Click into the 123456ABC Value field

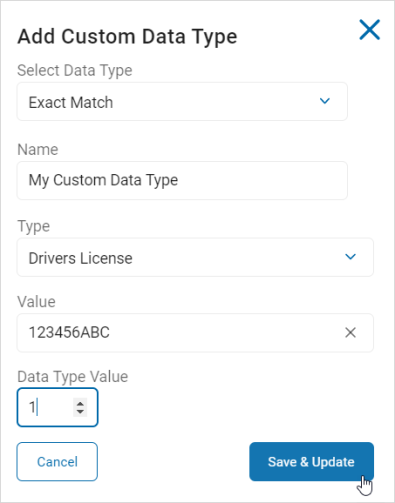[x=180, y=333]
